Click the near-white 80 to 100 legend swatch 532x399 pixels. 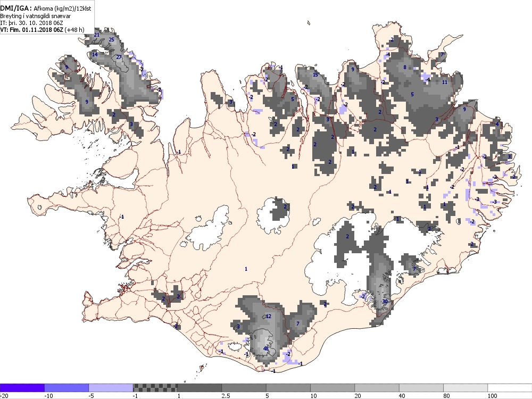click(465, 387)
